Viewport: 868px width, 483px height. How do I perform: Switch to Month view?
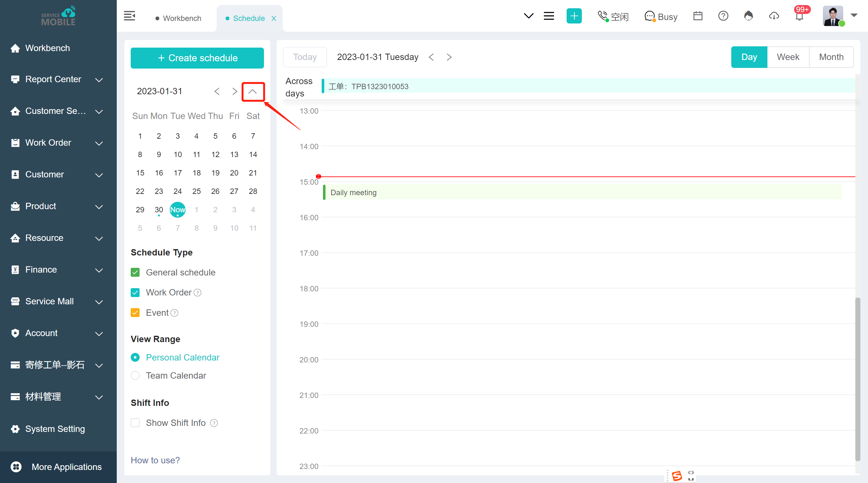pos(831,57)
